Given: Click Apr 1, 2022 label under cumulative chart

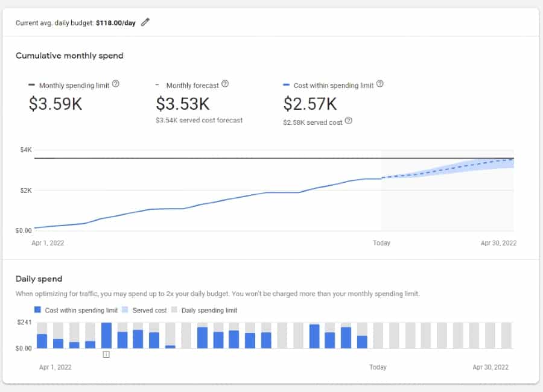Looking at the screenshot, I should [48, 243].
